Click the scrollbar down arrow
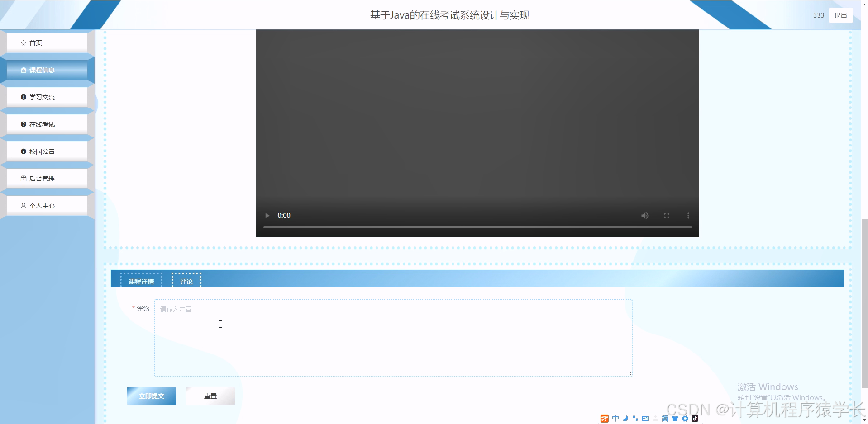This screenshot has height=424, width=868. click(864, 420)
